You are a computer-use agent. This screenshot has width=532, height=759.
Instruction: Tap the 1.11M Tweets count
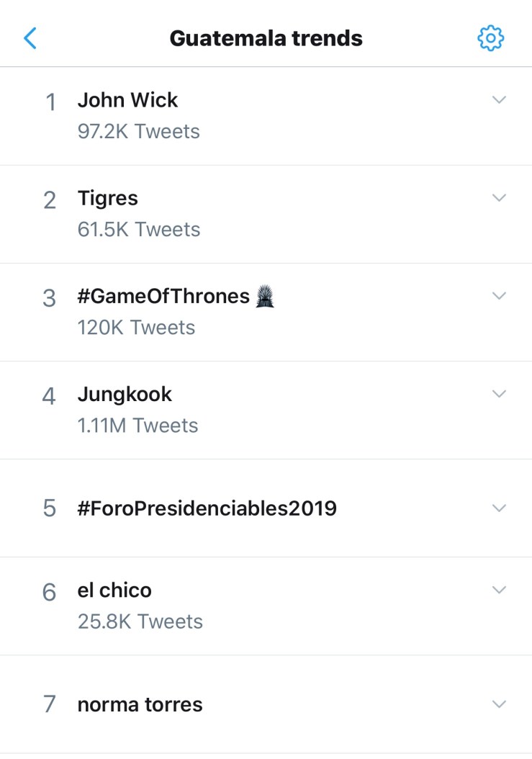click(137, 426)
